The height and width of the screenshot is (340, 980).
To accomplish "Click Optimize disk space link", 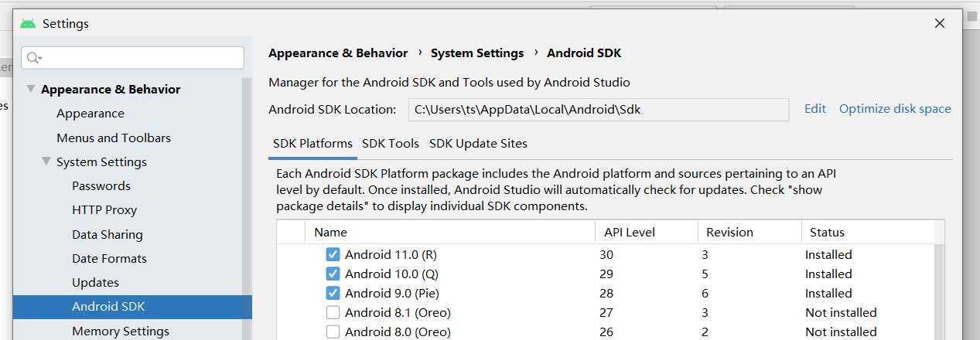I will pos(895,109).
